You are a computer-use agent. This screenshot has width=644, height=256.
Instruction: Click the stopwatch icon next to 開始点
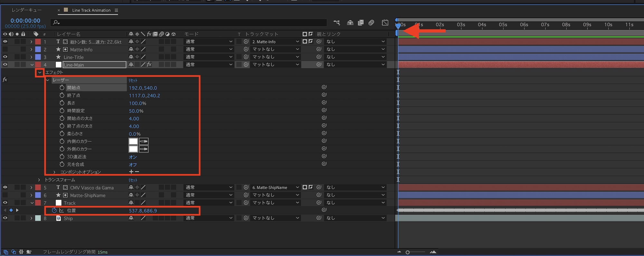(x=62, y=88)
